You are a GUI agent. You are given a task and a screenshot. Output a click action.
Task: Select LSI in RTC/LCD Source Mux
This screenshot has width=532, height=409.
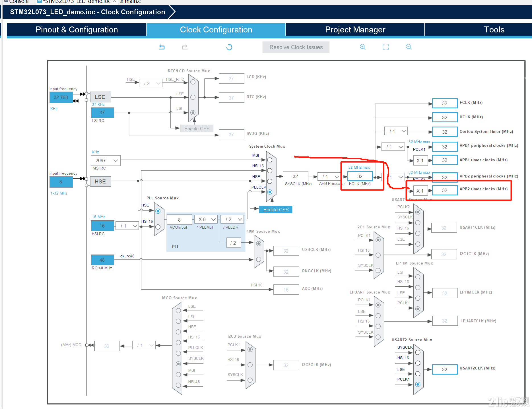(193, 112)
